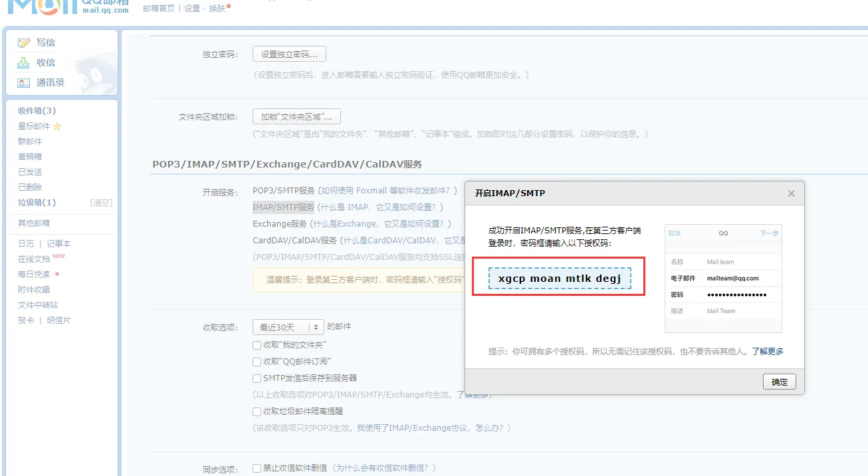Check 收取"QQ邮件订阅" checkbox
The width and height of the screenshot is (868, 476).
pyautogui.click(x=257, y=362)
